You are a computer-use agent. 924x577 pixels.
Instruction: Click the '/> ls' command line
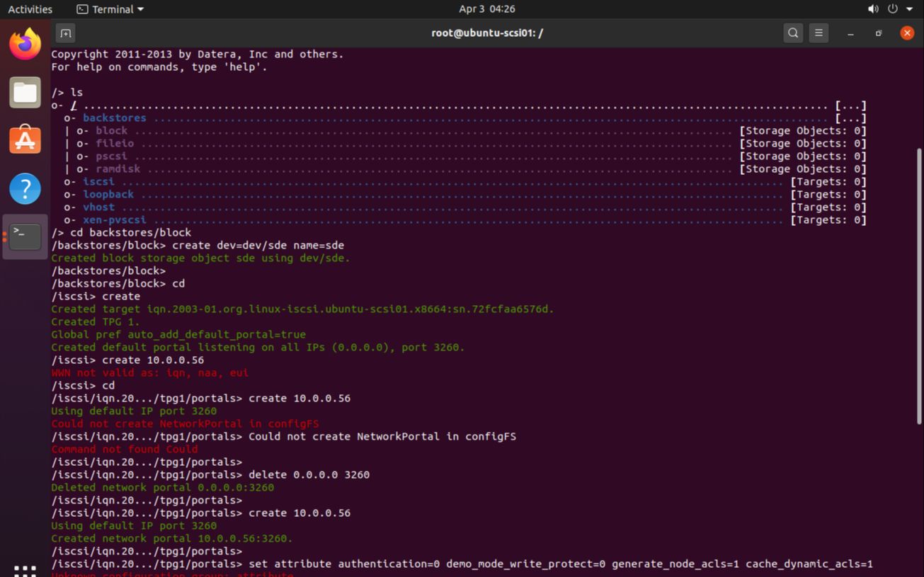point(67,93)
